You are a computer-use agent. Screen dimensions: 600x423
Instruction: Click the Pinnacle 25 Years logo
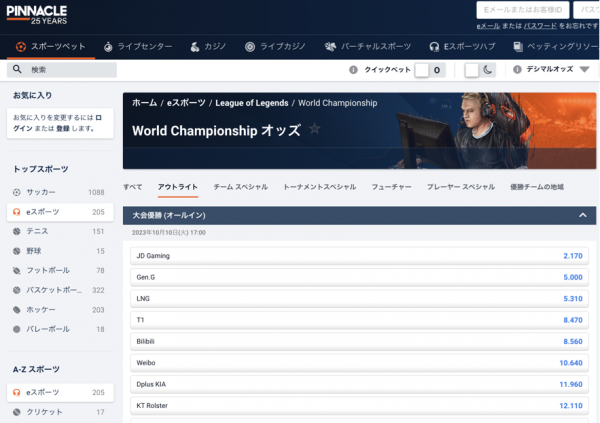(37, 15)
